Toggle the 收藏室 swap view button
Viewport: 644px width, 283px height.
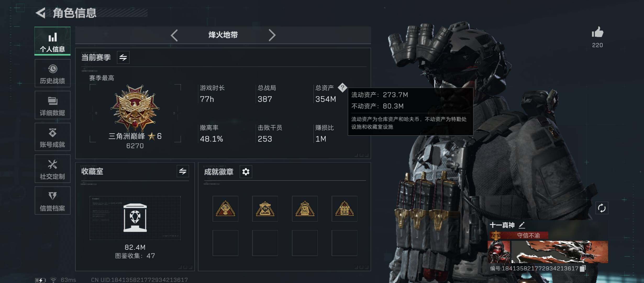[183, 171]
